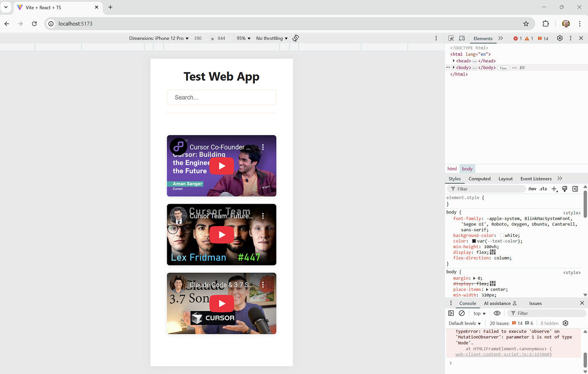Close the DevTools panel
The width and height of the screenshot is (588, 374).
click(581, 38)
